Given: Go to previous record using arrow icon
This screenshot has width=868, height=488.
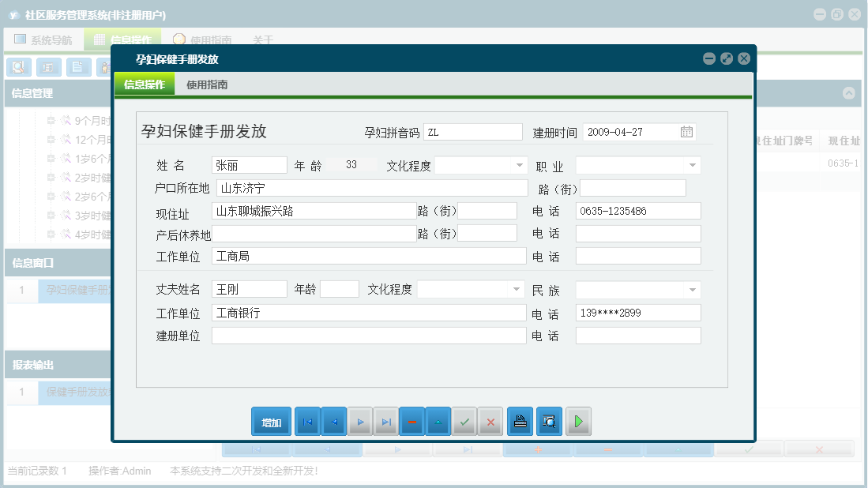Looking at the screenshot, I should (333, 421).
